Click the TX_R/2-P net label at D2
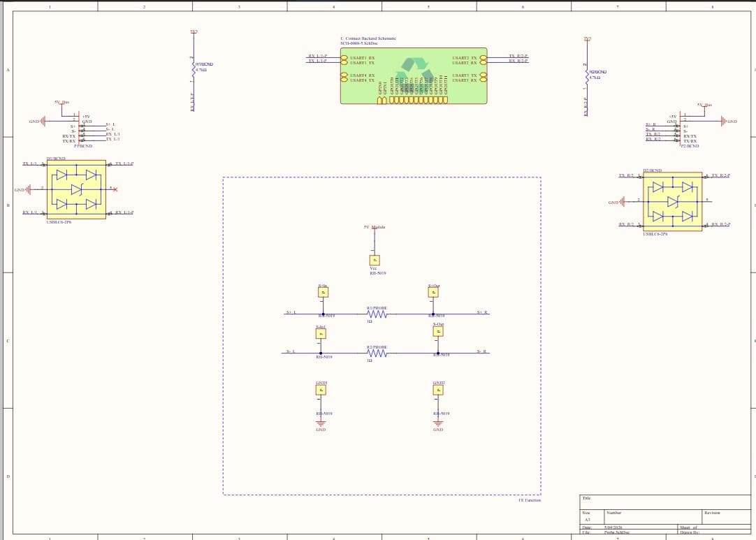 tap(721, 175)
